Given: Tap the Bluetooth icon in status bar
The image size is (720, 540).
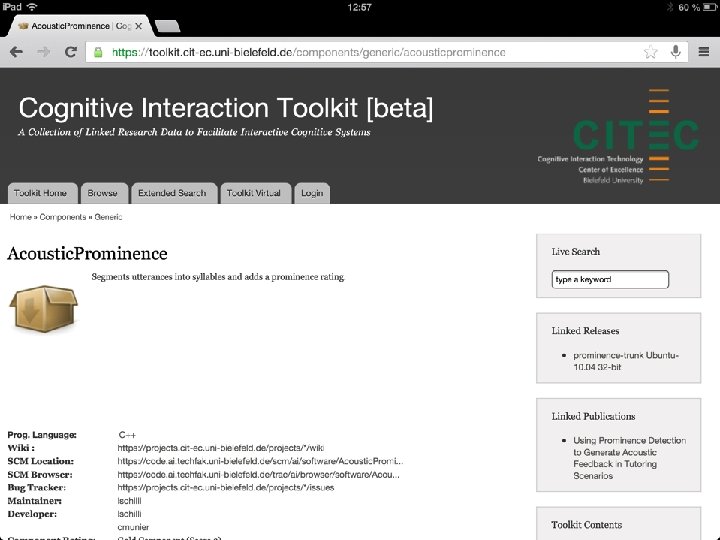Looking at the screenshot, I should (670, 7).
